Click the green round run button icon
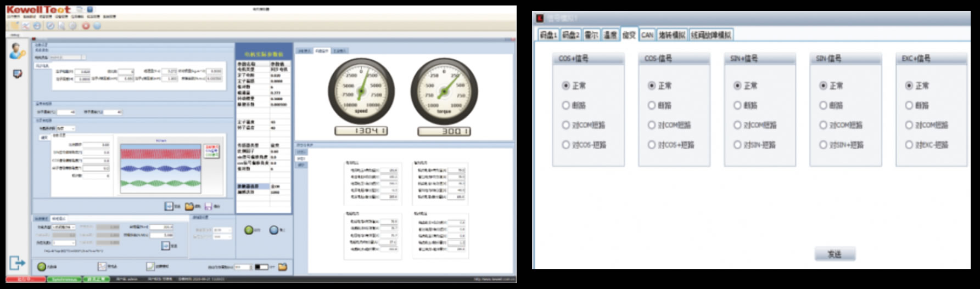 (249, 230)
